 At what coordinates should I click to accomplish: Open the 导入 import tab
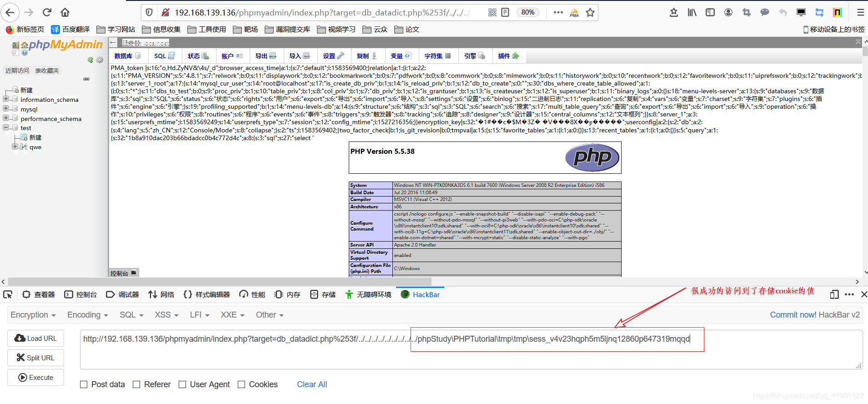point(299,56)
